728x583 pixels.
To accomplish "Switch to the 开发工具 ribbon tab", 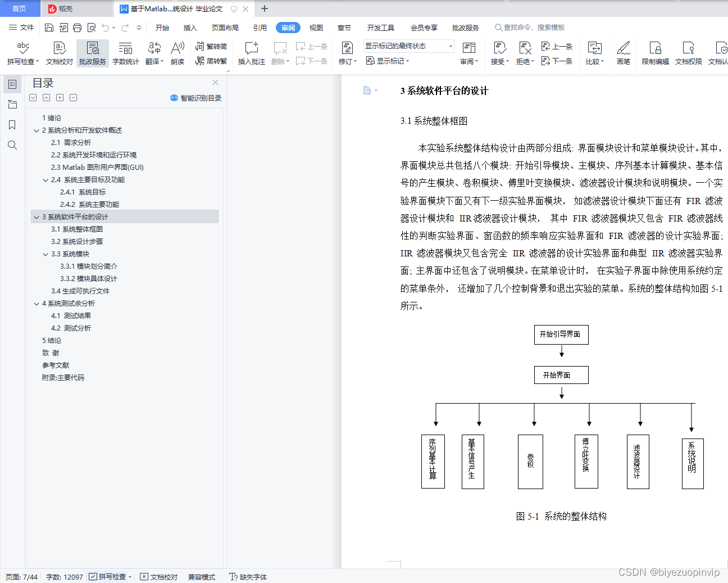I will click(381, 28).
